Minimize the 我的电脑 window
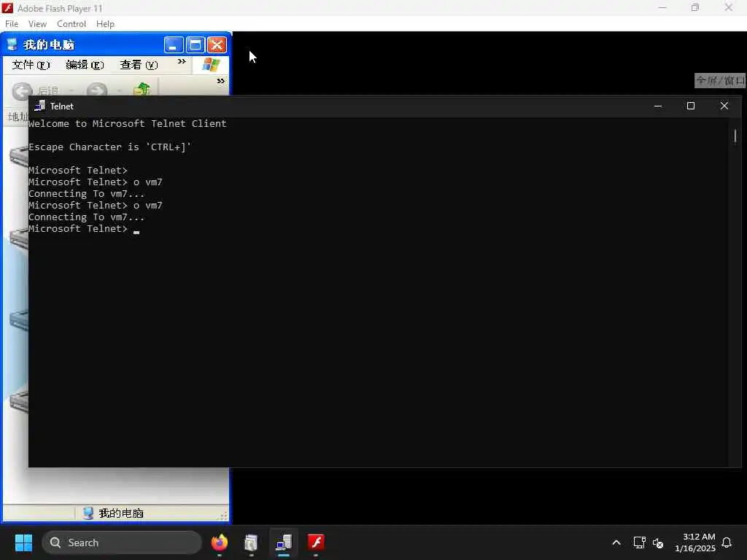Image resolution: width=747 pixels, height=560 pixels. [x=174, y=45]
